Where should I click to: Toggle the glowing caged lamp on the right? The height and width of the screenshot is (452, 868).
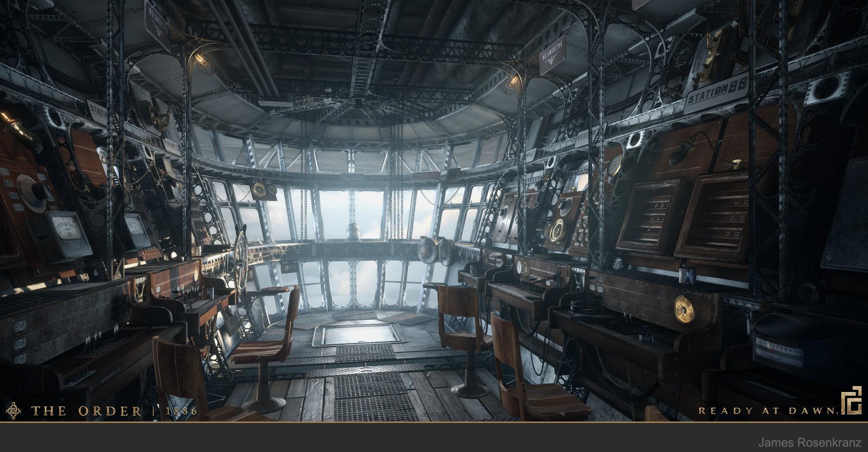pyautogui.click(x=513, y=82)
